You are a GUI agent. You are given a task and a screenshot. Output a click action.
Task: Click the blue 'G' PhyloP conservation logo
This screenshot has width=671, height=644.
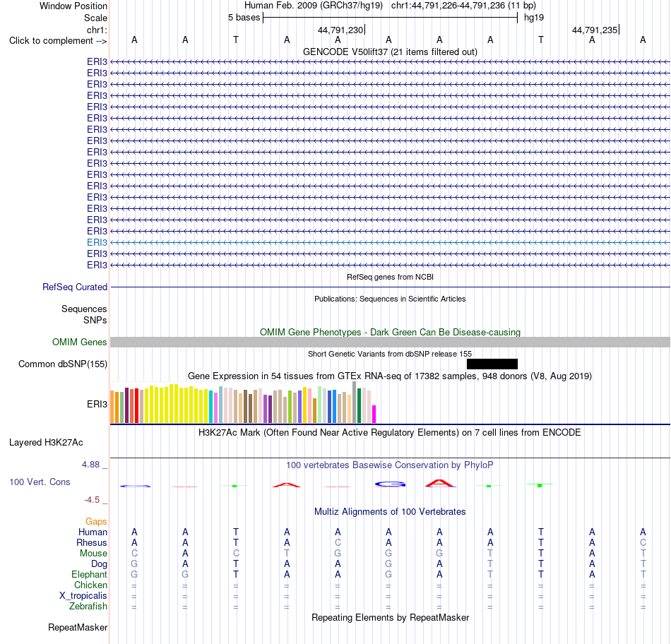(x=390, y=484)
